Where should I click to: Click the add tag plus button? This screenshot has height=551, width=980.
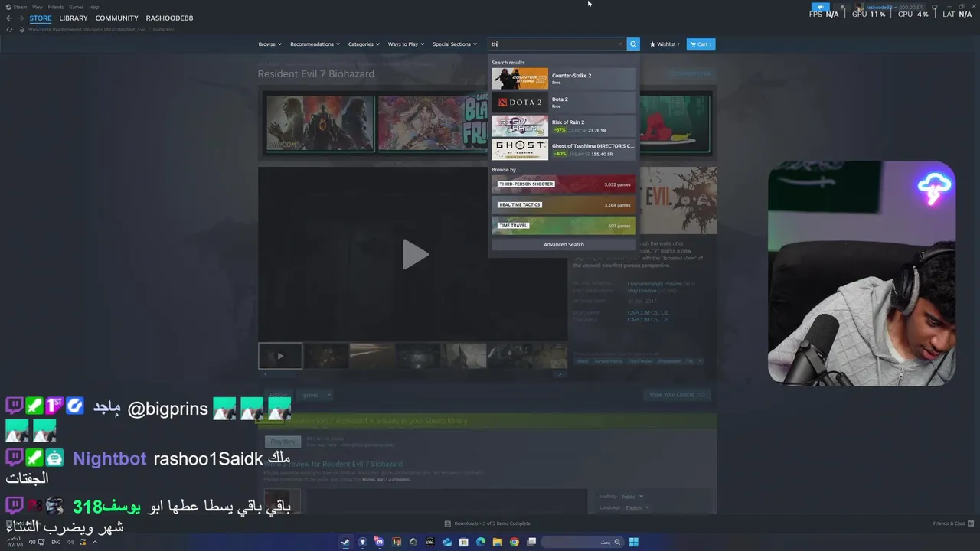699,361
